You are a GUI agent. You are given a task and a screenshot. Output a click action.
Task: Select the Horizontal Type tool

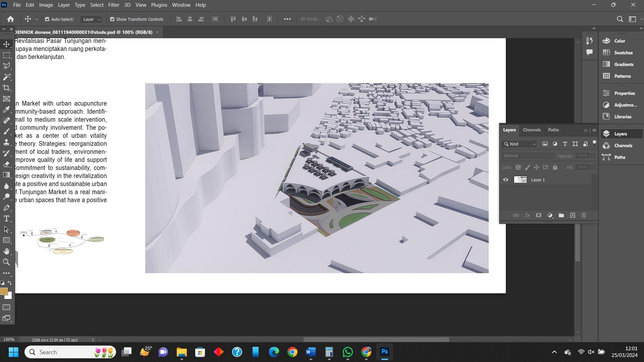(6, 219)
